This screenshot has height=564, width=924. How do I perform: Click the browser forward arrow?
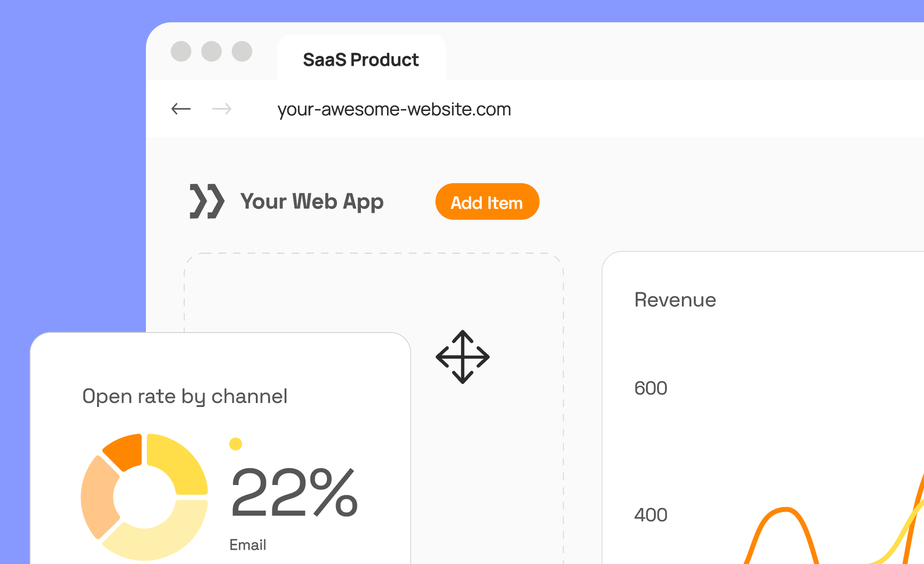(222, 109)
